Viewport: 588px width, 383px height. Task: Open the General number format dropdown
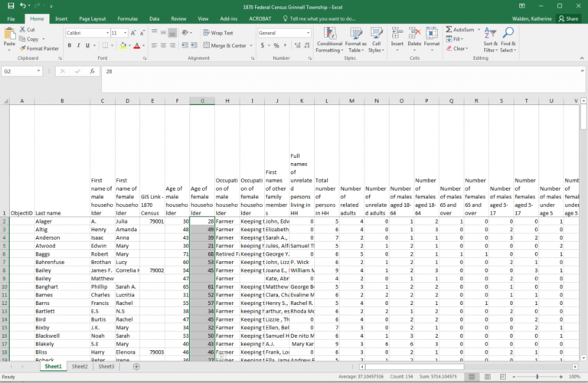pyautogui.click(x=309, y=33)
